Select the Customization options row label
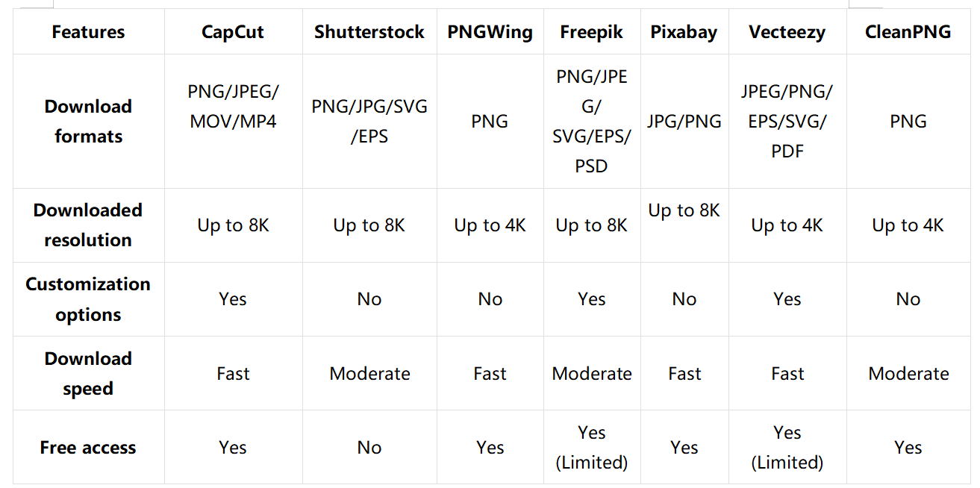980x488 pixels. pos(88,298)
